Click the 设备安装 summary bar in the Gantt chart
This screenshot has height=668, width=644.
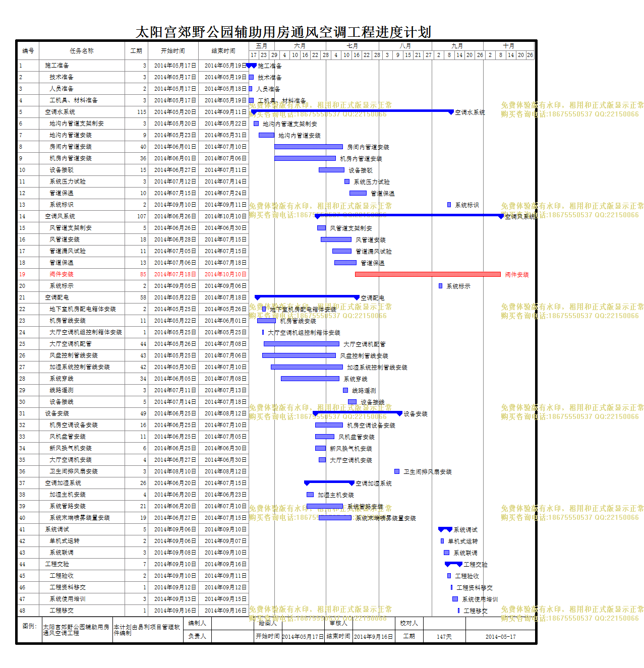click(358, 413)
